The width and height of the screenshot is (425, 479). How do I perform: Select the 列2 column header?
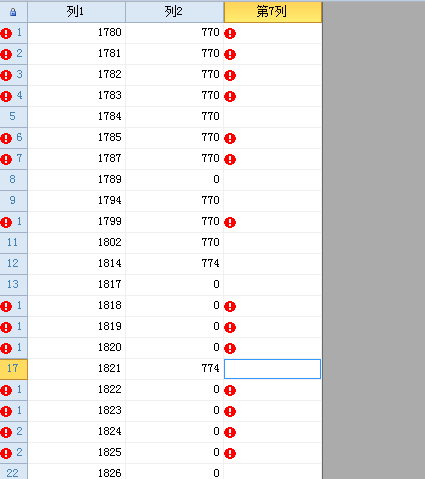(174, 12)
